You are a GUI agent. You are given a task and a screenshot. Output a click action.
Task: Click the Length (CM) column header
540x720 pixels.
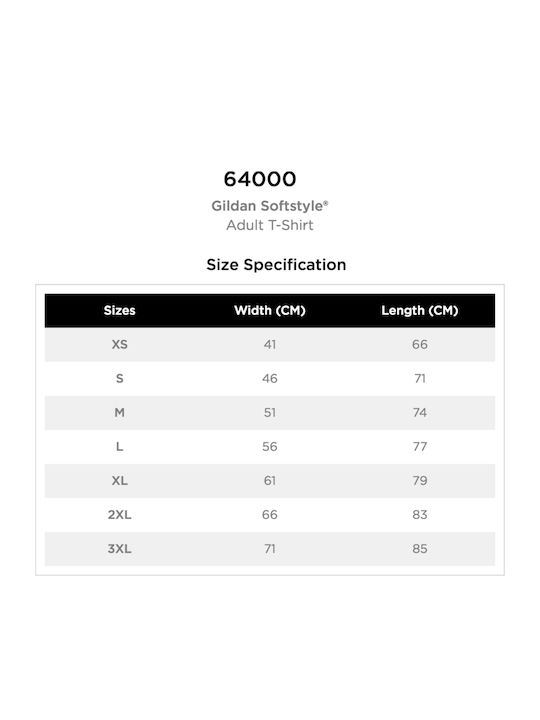coord(420,311)
